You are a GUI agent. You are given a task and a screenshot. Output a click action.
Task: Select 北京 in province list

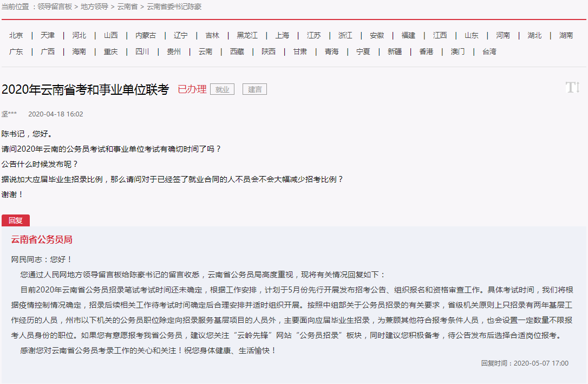[x=16, y=35]
